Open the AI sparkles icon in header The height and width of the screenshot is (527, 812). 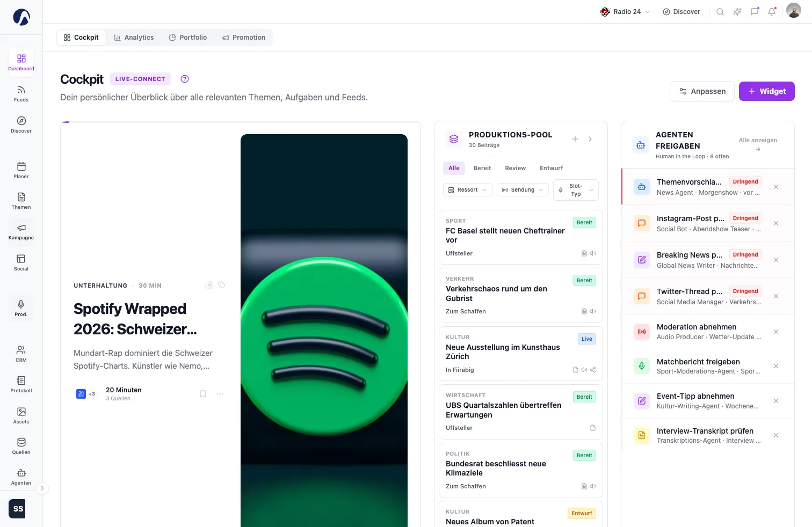737,12
